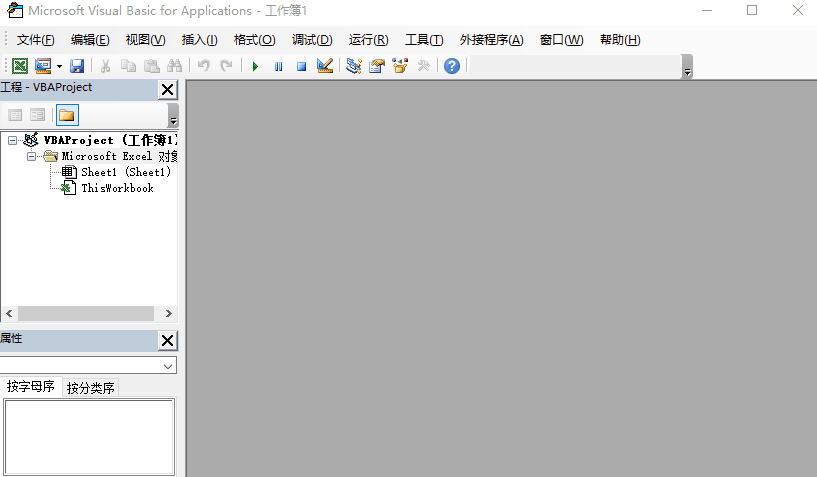Open the 格式(O) menu

point(254,40)
